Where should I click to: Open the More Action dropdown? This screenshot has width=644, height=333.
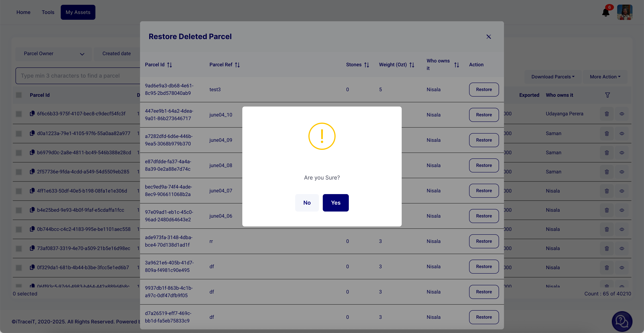tap(605, 77)
